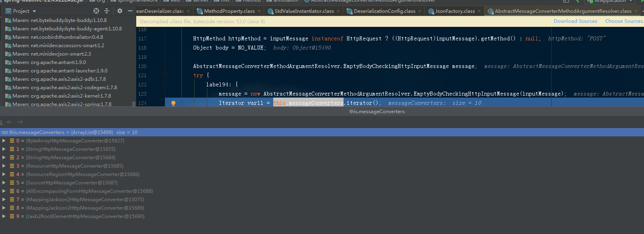This screenshot has width=644, height=234.
Task: Click the Choose Sources link
Action: click(x=624, y=21)
